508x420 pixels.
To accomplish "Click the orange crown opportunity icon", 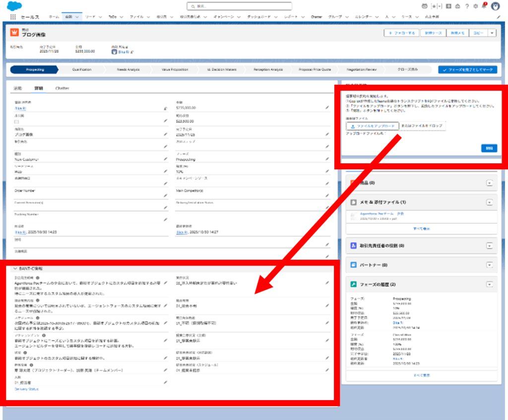I will 14,33.
